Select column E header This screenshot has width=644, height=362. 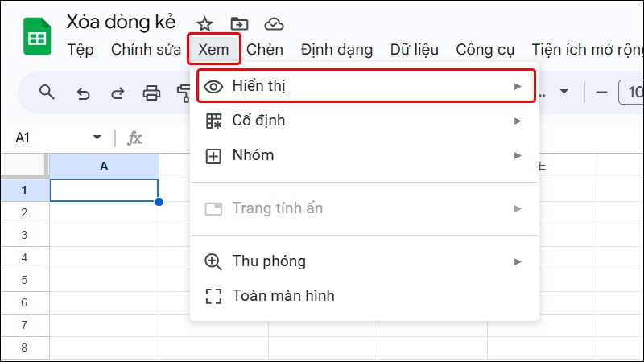(568, 167)
